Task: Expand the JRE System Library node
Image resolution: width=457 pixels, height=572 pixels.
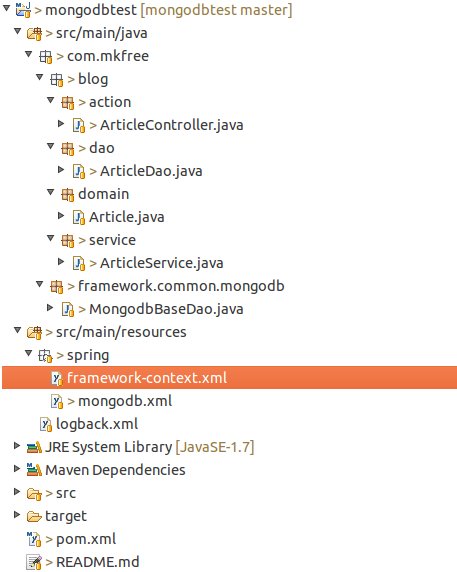Action: (17, 445)
